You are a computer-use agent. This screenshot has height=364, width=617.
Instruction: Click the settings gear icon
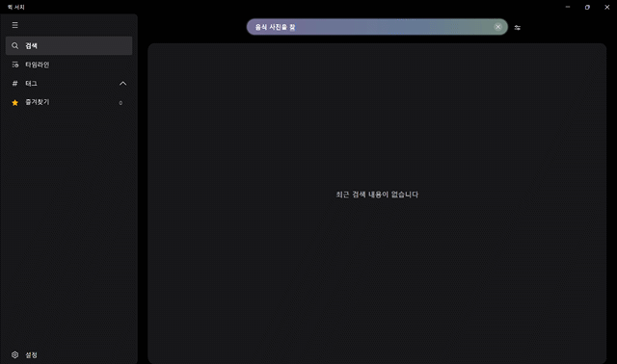15,354
